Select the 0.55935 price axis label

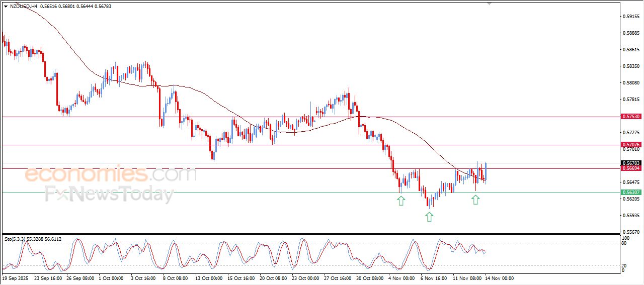click(x=631, y=216)
